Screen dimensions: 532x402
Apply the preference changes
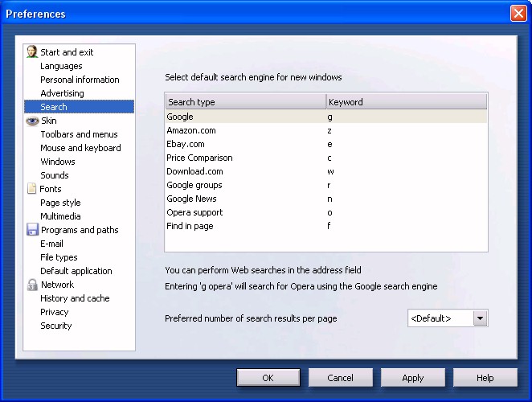pyautogui.click(x=413, y=378)
